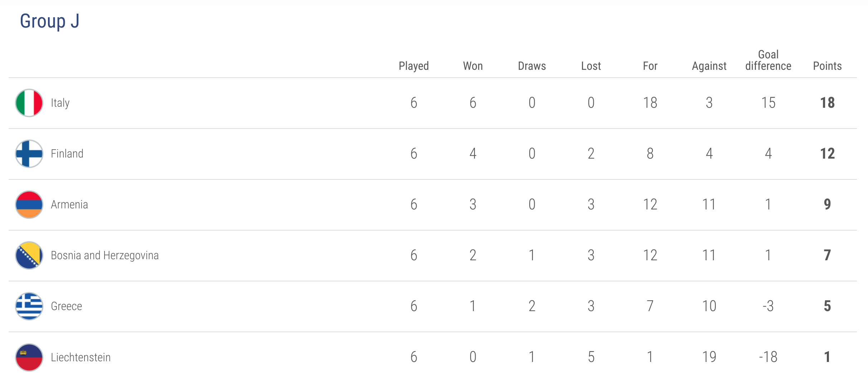Open the Finland team link
The height and width of the screenshot is (382, 868).
67,154
